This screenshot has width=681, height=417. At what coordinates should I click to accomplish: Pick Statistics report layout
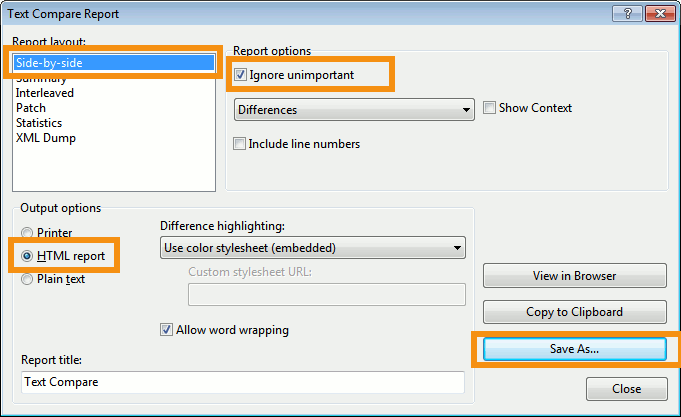pyautogui.click(x=39, y=123)
